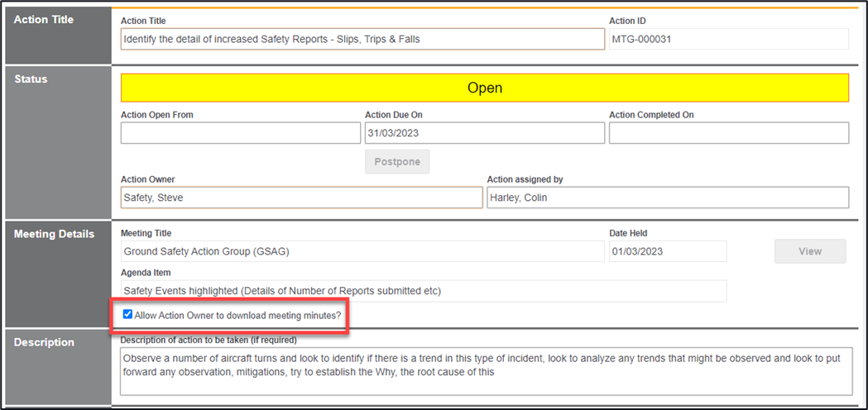
Task: Click into the Action Title text field
Action: tap(362, 39)
